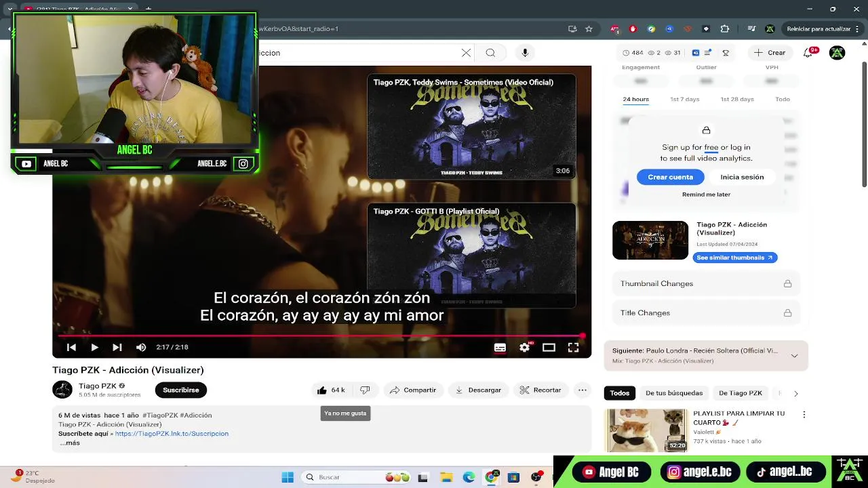Select the De Tiago PZK chip

[741, 393]
